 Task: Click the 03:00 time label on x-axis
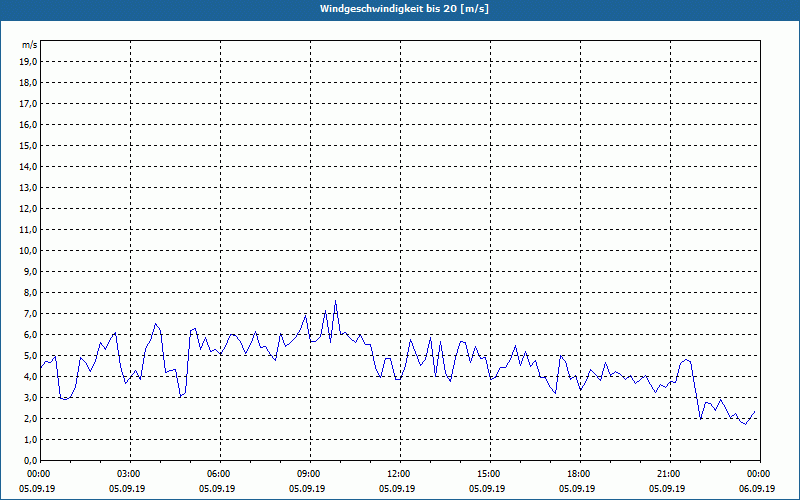[x=131, y=474]
